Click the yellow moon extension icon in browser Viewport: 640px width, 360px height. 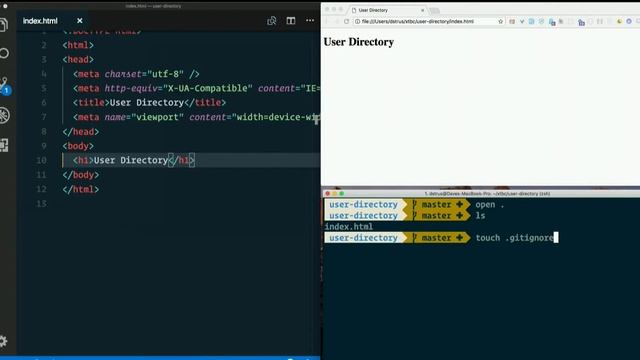[x=619, y=22]
